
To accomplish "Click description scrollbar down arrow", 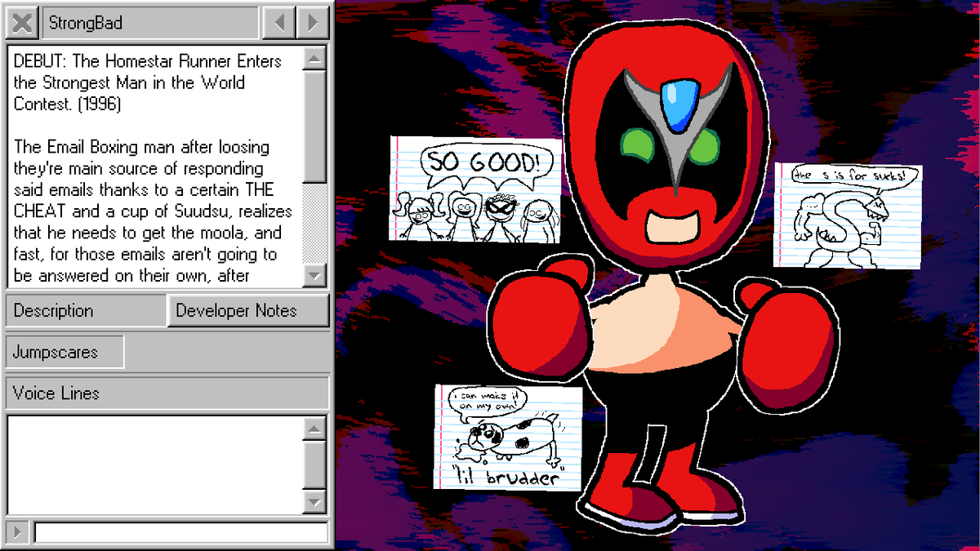I will tap(314, 276).
